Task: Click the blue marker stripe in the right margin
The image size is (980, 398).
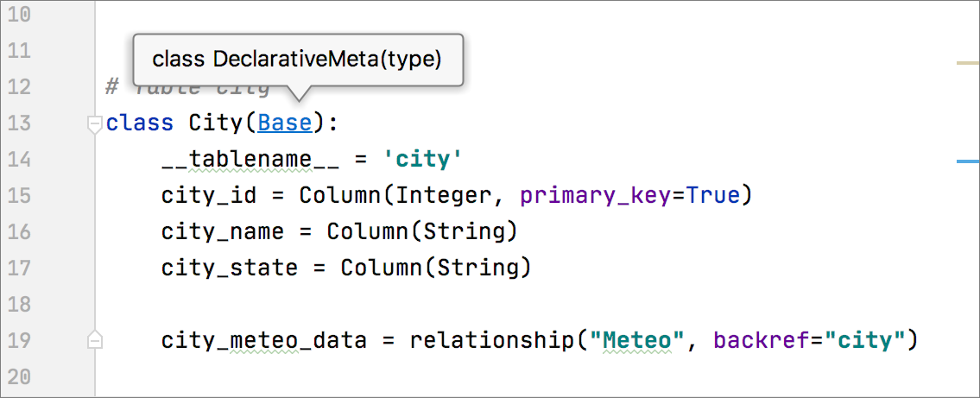Action: (967, 161)
